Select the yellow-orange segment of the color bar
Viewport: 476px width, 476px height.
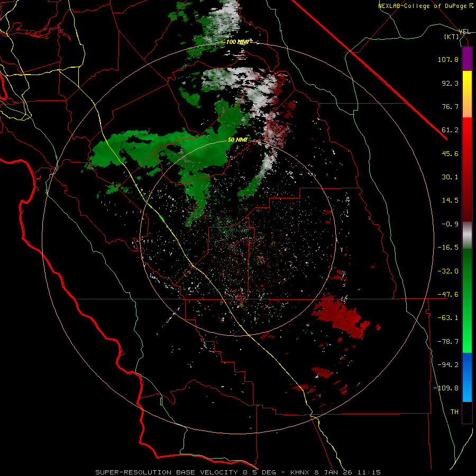[467, 94]
